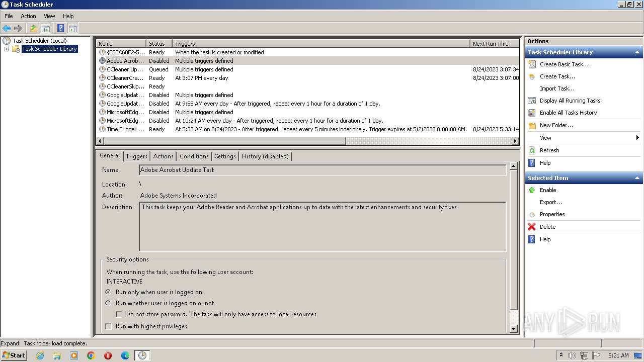Click the details pane scroll down arrow
This screenshot has width=644, height=362.
click(513, 329)
